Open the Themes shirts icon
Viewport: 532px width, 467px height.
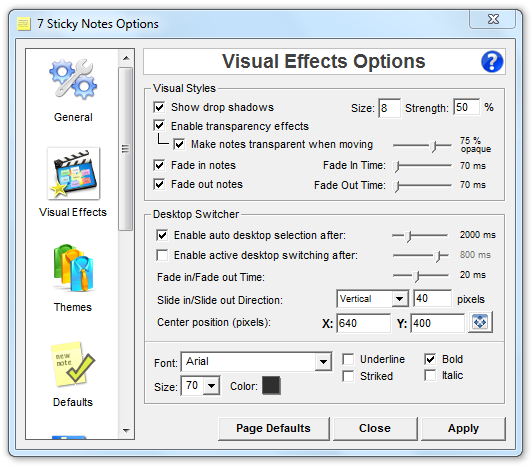pyautogui.click(x=73, y=268)
